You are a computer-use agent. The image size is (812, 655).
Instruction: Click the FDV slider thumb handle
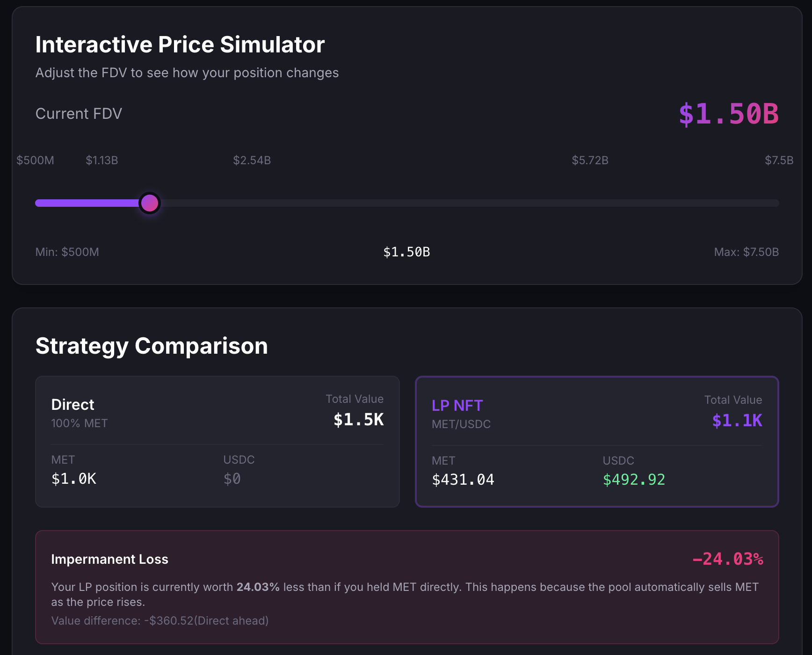click(150, 203)
